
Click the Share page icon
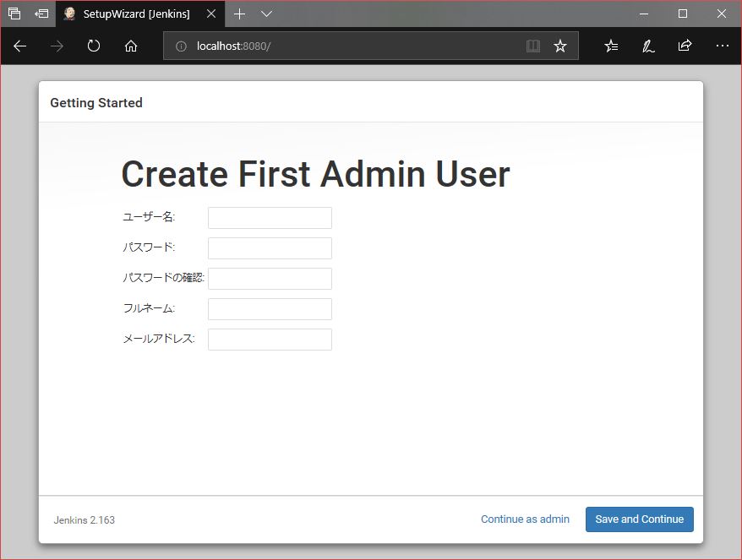tap(685, 46)
